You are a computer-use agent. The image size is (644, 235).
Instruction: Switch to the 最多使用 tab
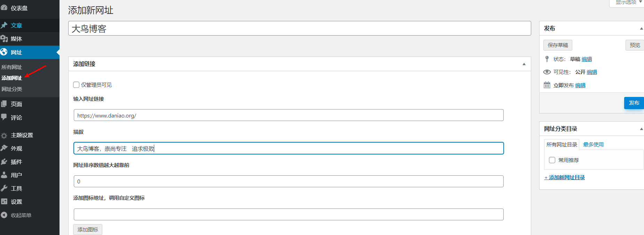coord(593,144)
